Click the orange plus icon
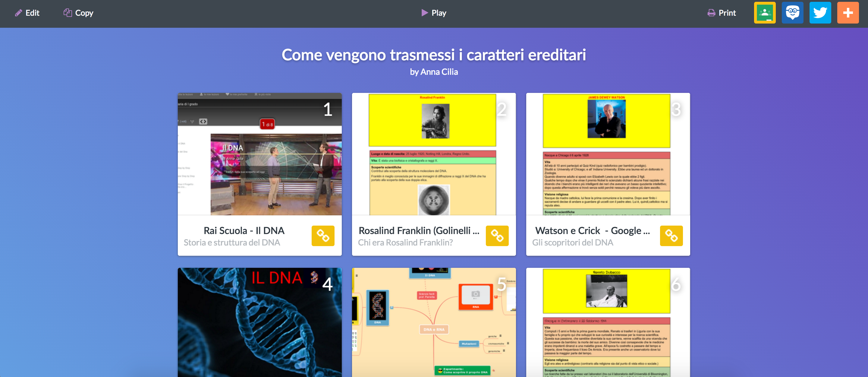This screenshot has height=377, width=868. coord(848,13)
